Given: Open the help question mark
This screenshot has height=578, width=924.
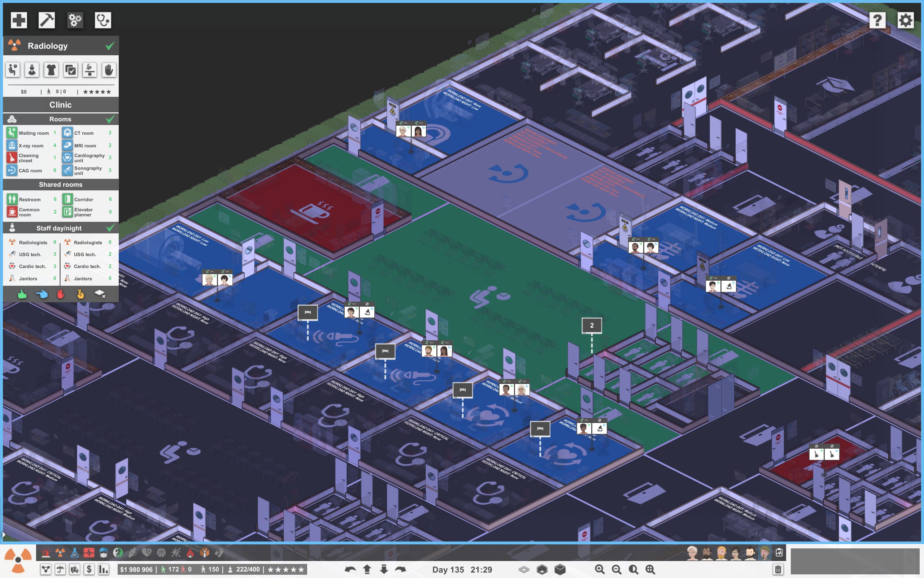Looking at the screenshot, I should (877, 20).
